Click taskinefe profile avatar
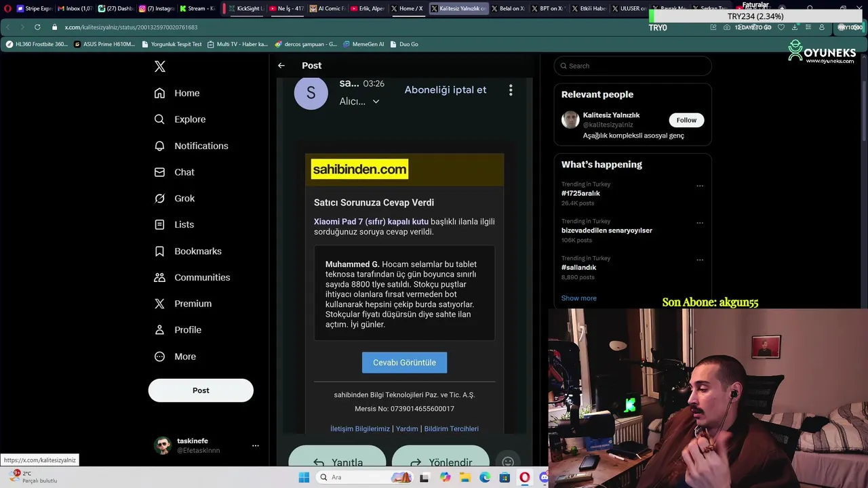868x488 pixels. coord(163,445)
